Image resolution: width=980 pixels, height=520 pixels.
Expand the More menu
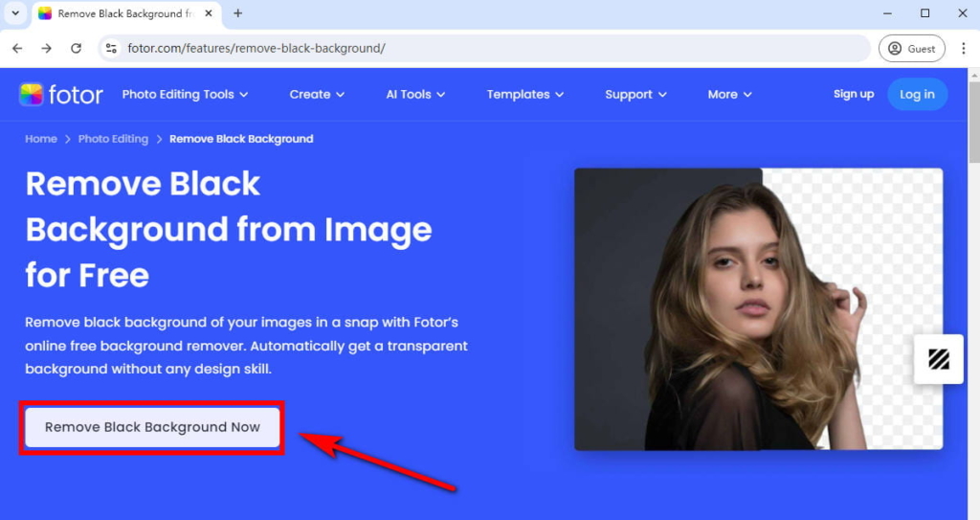(729, 95)
